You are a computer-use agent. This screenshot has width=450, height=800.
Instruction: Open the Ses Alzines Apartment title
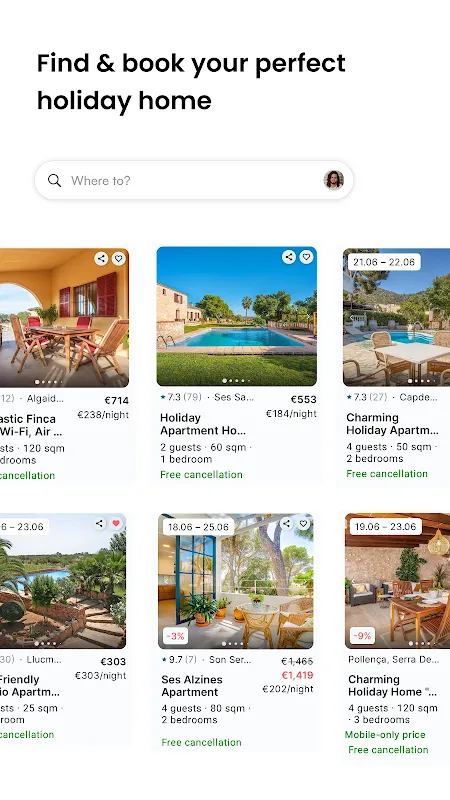click(192, 686)
